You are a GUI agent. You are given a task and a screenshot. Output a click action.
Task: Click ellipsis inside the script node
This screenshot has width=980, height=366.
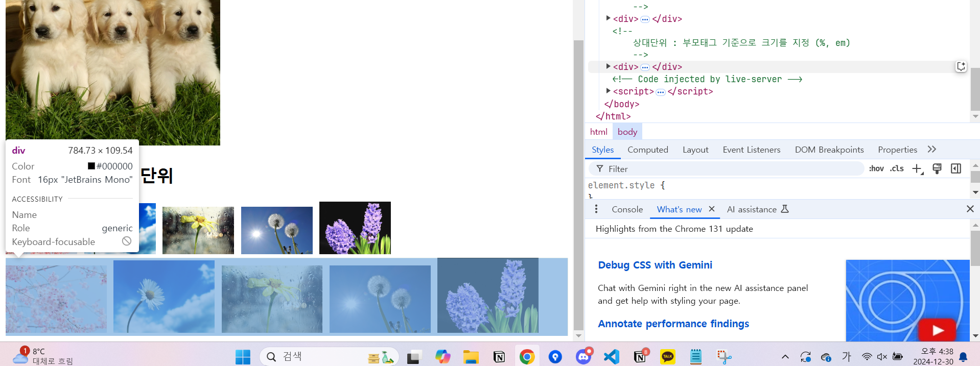661,92
